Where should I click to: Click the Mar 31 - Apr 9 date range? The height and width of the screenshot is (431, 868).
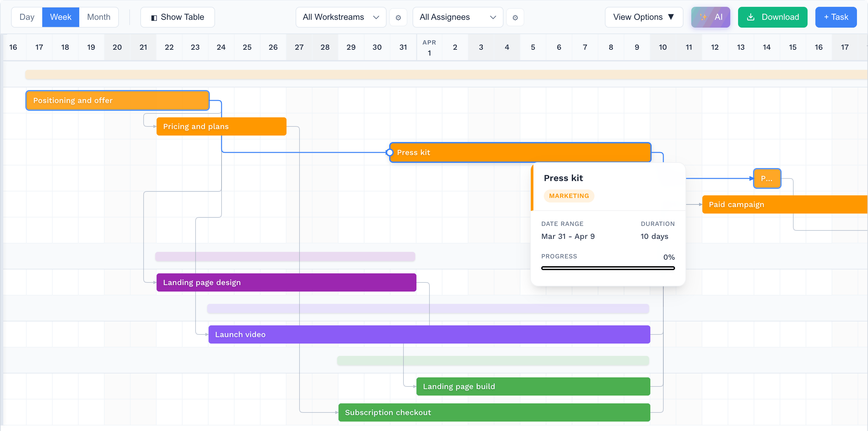coord(568,236)
